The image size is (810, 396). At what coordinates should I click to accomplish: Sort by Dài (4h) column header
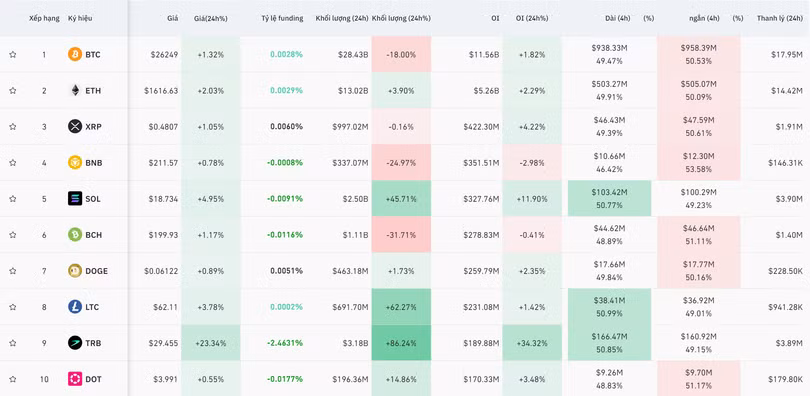pyautogui.click(x=617, y=18)
